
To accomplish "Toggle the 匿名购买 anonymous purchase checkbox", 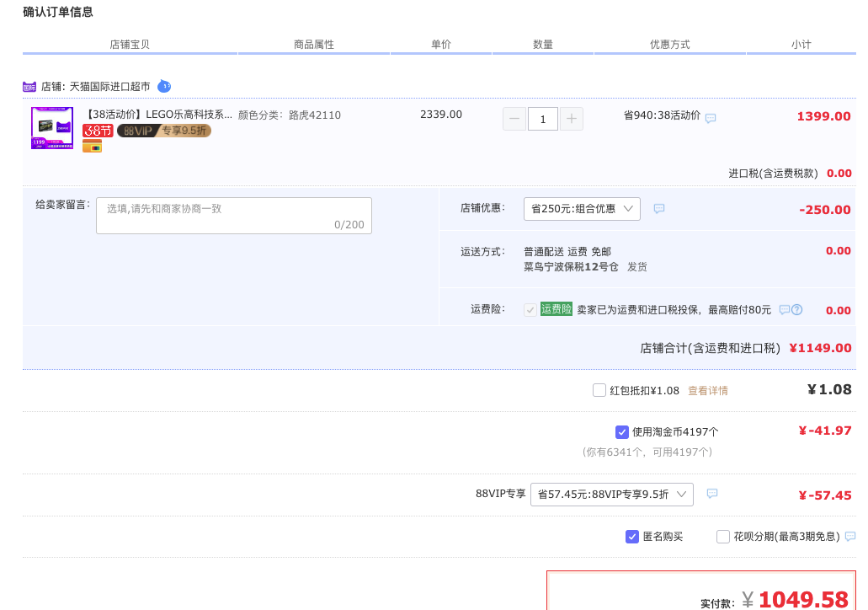I will pos(632,537).
